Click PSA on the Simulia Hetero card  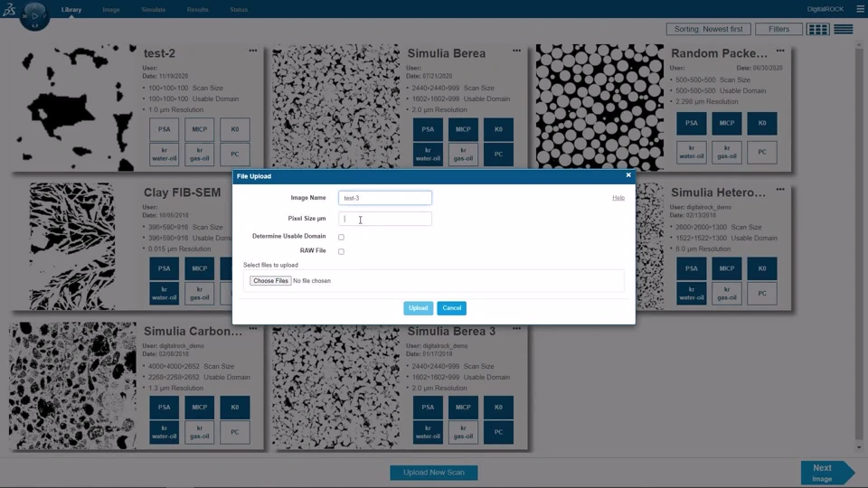[692, 268]
